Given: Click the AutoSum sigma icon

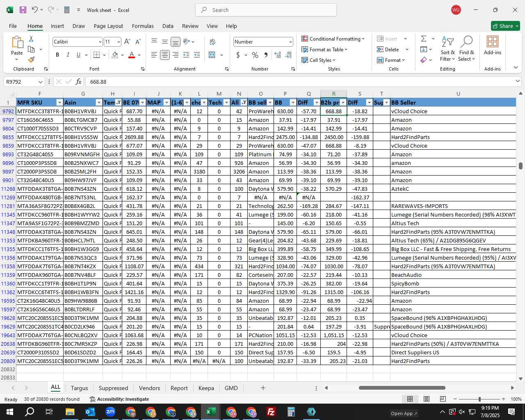Looking at the screenshot, I should pos(424,39).
